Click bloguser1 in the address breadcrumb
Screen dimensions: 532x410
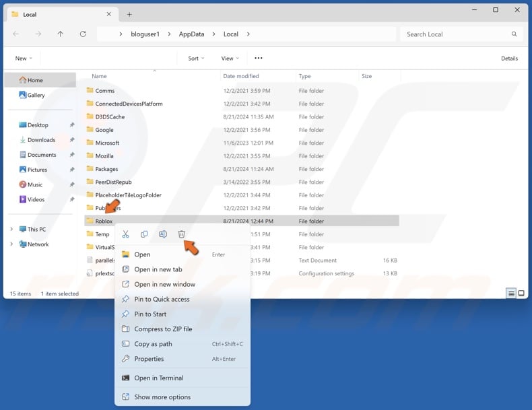145,34
